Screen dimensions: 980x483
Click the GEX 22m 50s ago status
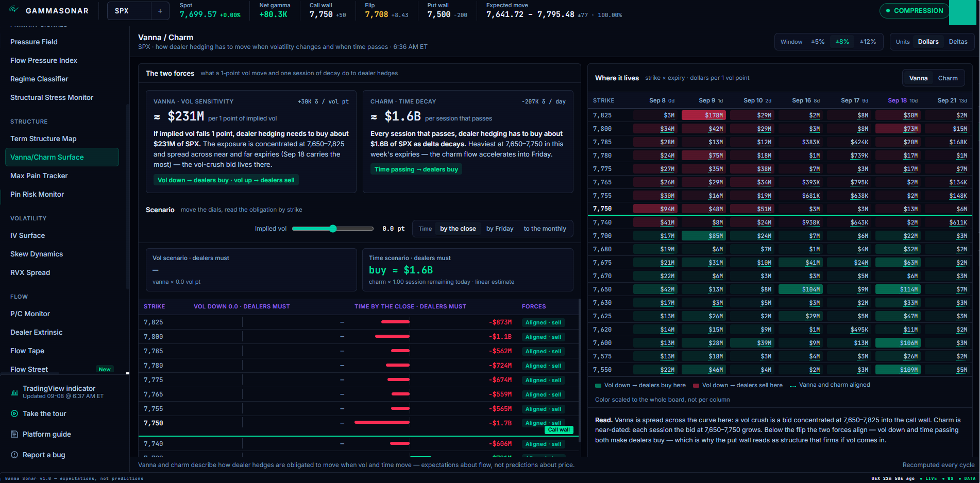click(892, 478)
